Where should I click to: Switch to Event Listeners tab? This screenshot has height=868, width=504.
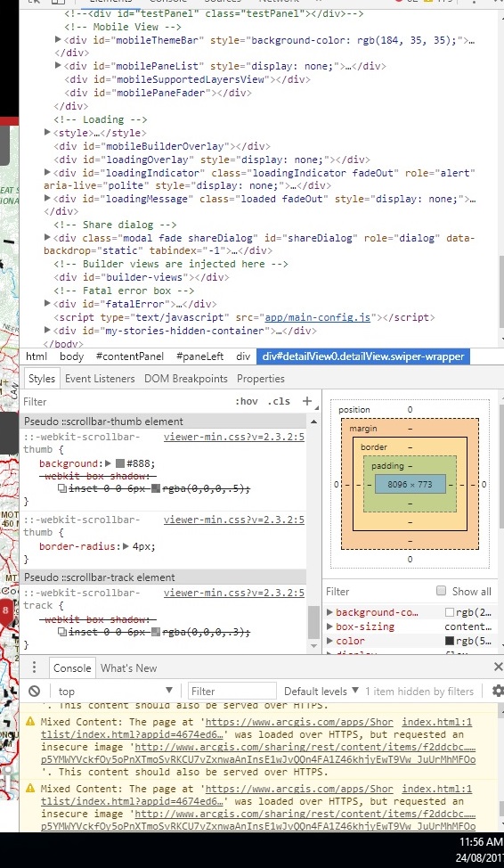tap(100, 379)
